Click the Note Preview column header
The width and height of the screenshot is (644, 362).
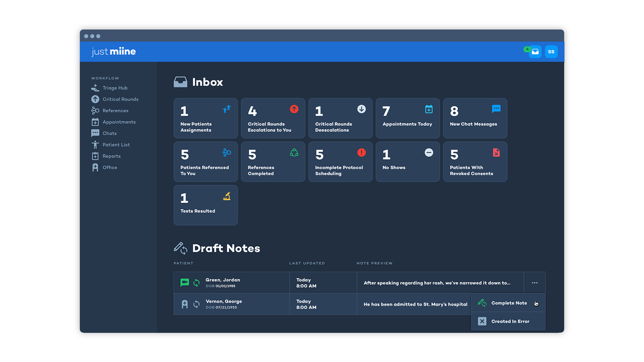point(374,263)
